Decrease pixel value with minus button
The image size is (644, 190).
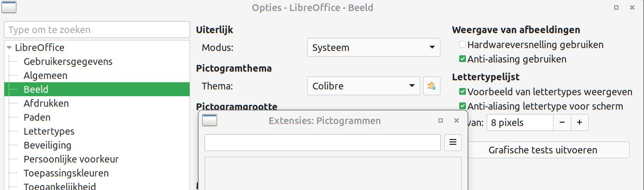(562, 123)
